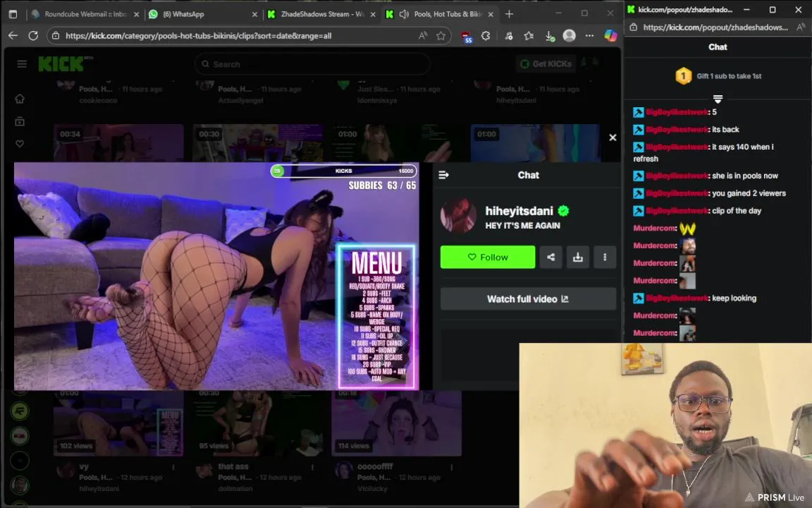The image size is (812, 508).
Task: Launch the Copilot icon in browser toolbar
Action: click(x=610, y=35)
